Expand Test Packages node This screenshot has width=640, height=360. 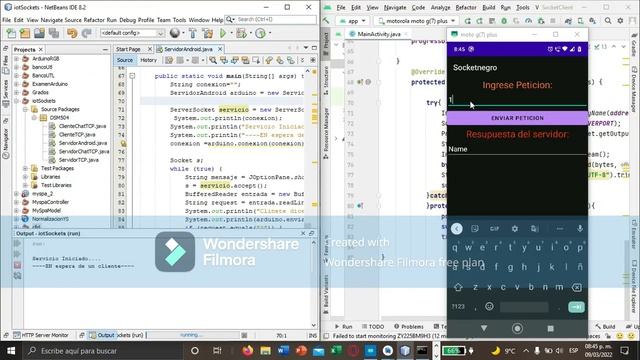25,168
